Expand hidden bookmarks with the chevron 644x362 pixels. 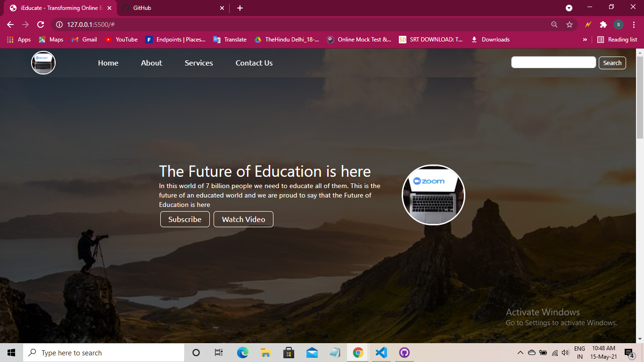(586, 40)
